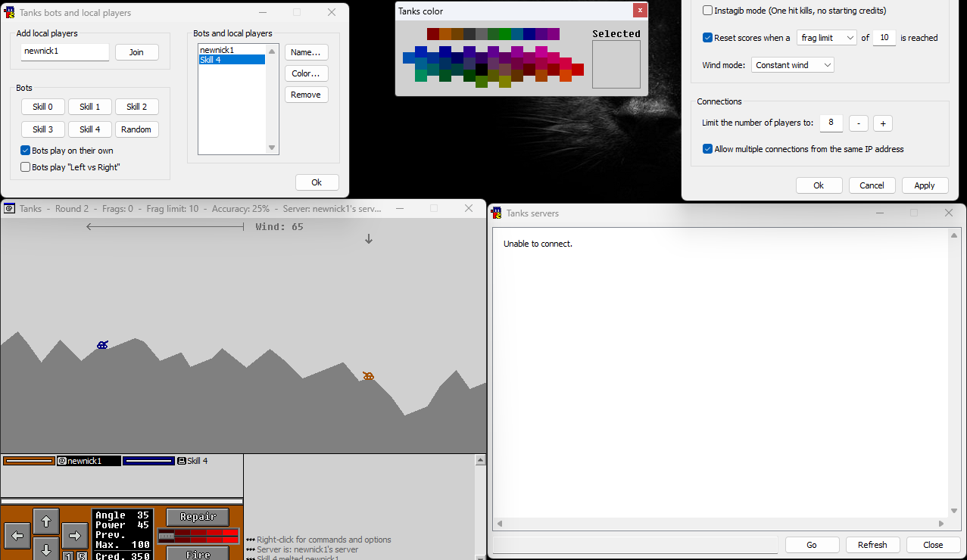
Task: Click the Repair button
Action: point(198,517)
